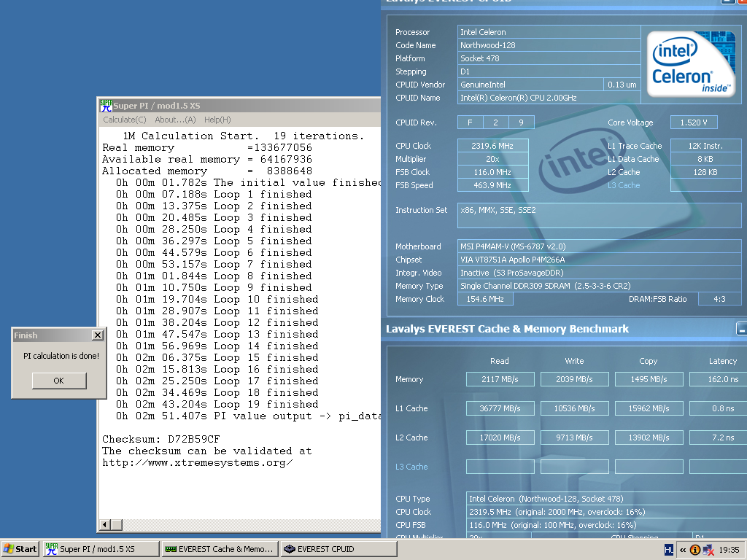Click the Super PI title bar icon
Viewport: 747px width, 560px height.
106,105
